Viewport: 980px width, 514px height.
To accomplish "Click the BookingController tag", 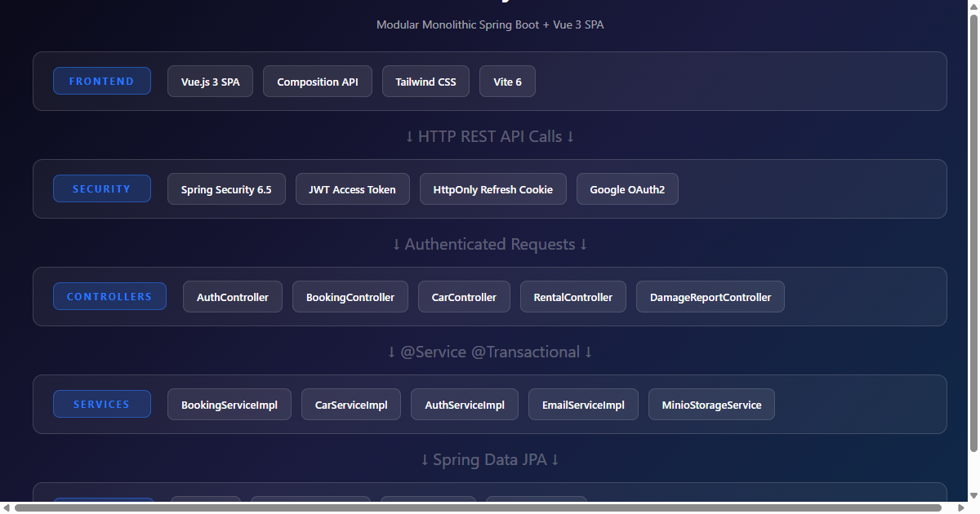I will click(350, 297).
